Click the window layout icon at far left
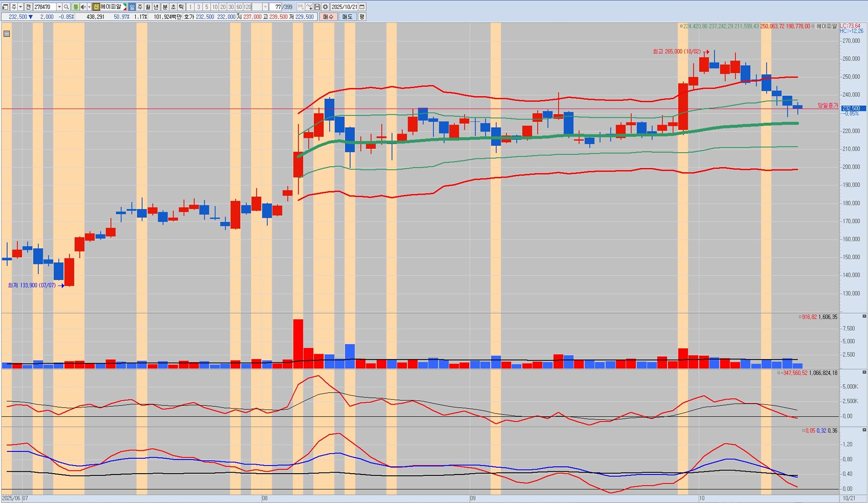 (5, 7)
